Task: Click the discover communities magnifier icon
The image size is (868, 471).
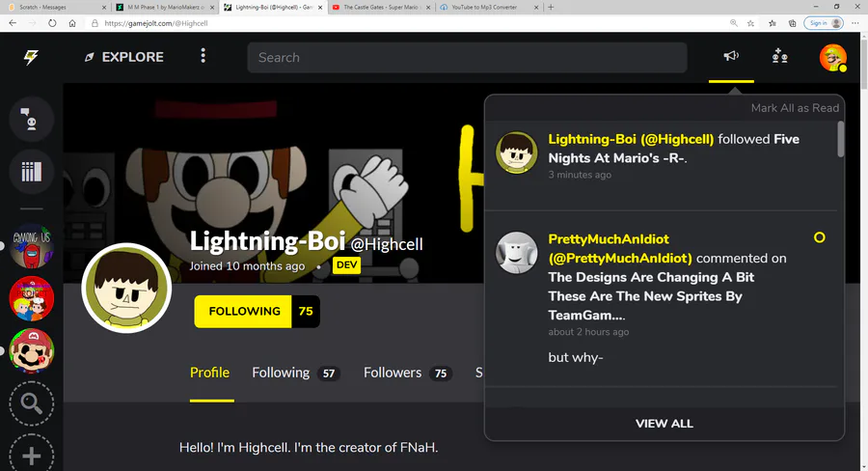Action: [x=32, y=403]
